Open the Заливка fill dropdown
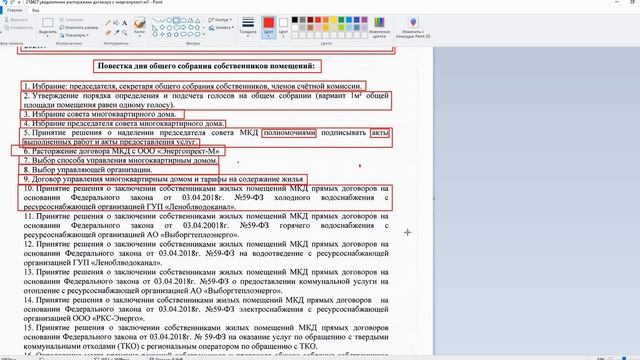The image size is (640, 360). pos(221,27)
